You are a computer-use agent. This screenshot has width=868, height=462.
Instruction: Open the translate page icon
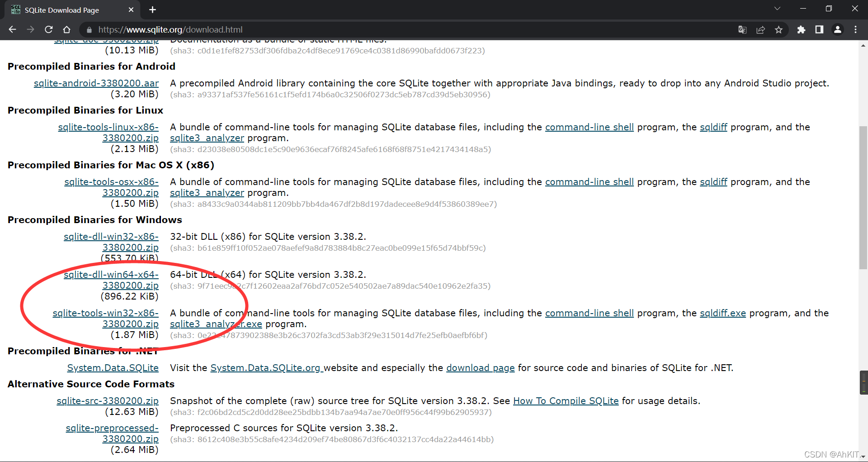(742, 29)
